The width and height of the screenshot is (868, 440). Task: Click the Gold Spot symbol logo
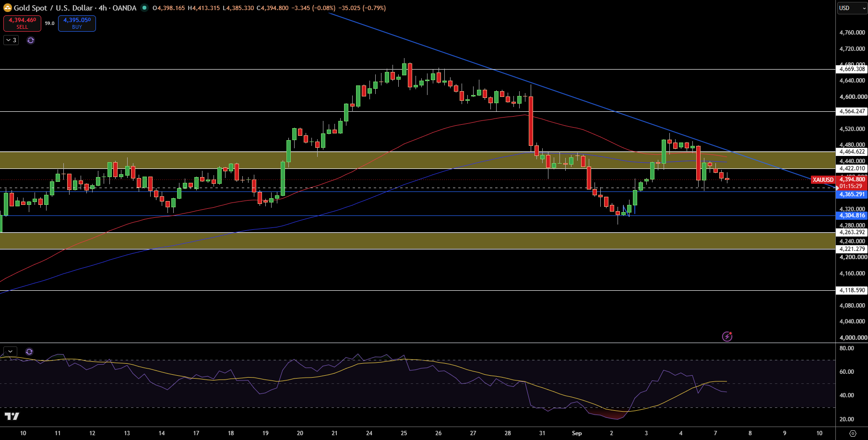[8, 8]
